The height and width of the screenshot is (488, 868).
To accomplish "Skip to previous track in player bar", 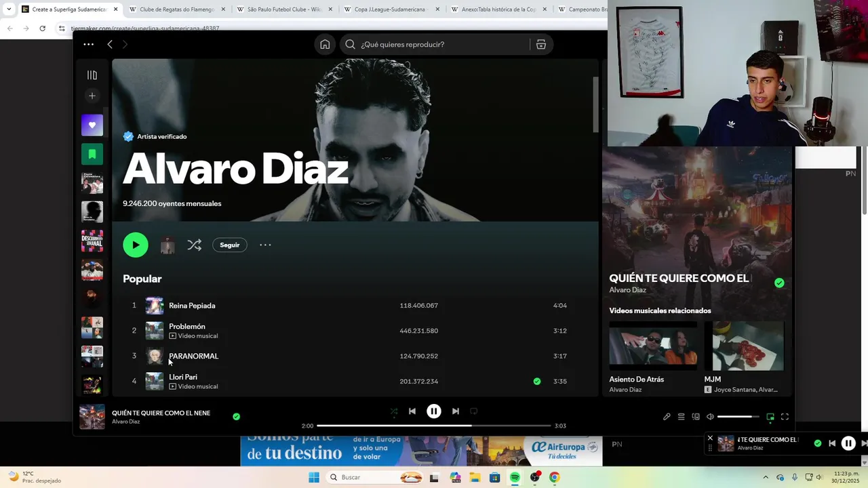I will coord(412,411).
